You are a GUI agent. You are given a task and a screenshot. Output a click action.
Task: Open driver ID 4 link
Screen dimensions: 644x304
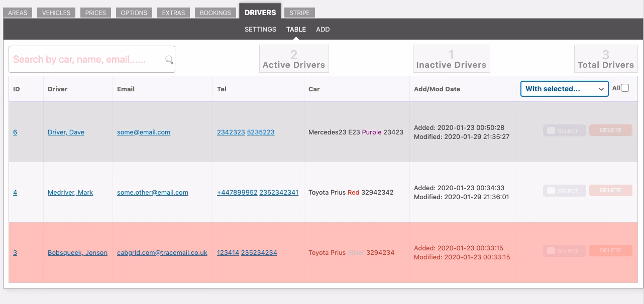15,192
